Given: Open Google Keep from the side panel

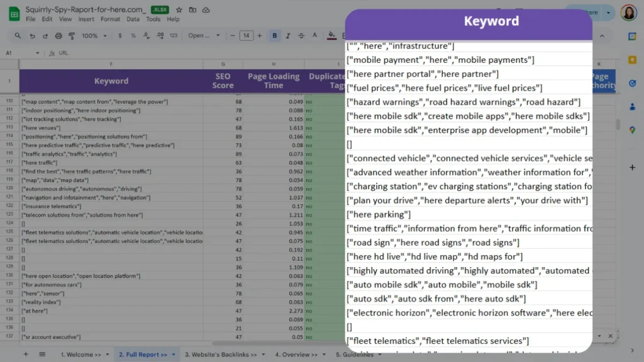Looking at the screenshot, I should click(x=632, y=60).
